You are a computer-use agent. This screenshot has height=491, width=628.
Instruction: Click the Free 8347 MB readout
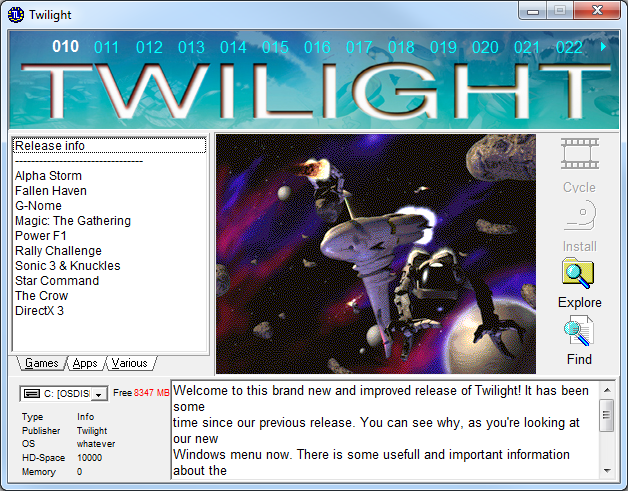pos(141,393)
